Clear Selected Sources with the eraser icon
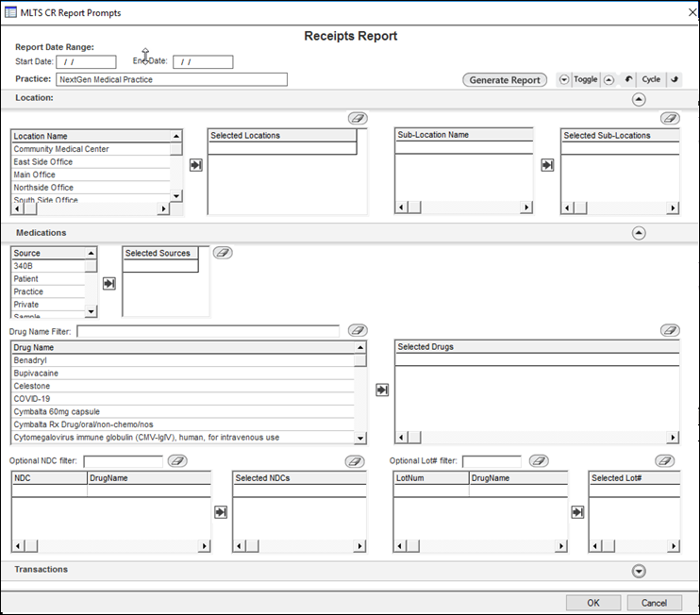The image size is (700, 615). 223,253
